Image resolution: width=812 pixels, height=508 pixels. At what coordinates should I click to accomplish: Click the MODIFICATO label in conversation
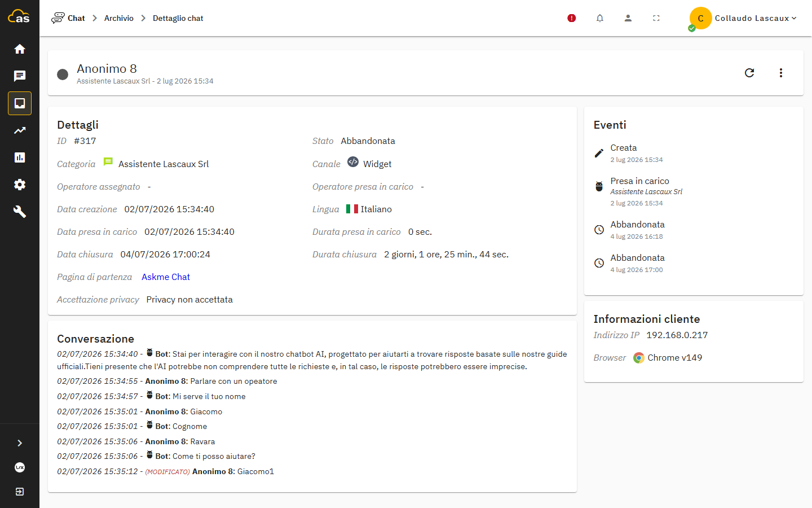coord(167,472)
